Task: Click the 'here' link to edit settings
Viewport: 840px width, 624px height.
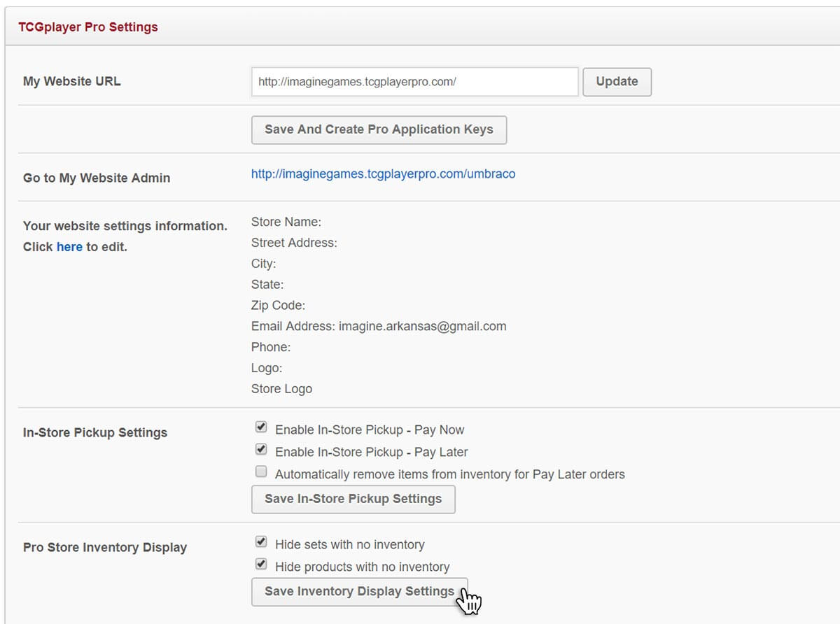Action: tap(69, 247)
